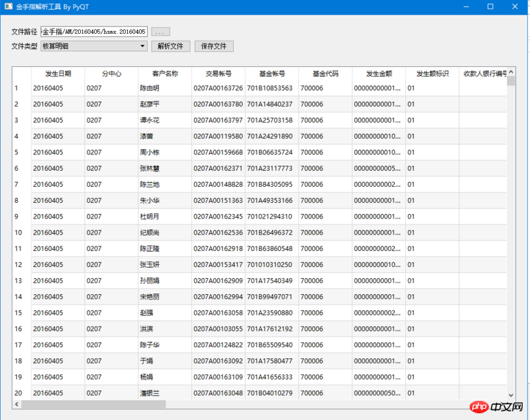This screenshot has height=420, width=530.
Task: Select row header number 5
Action: click(21, 152)
